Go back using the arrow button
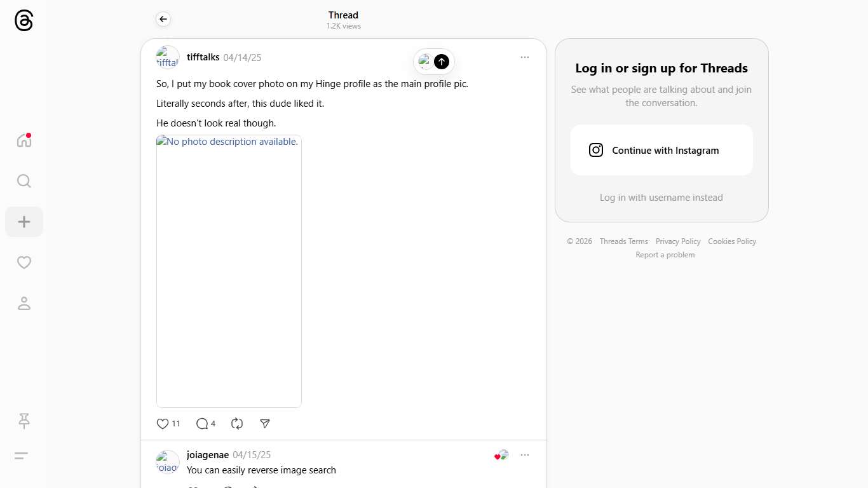The image size is (868, 488). point(163,19)
